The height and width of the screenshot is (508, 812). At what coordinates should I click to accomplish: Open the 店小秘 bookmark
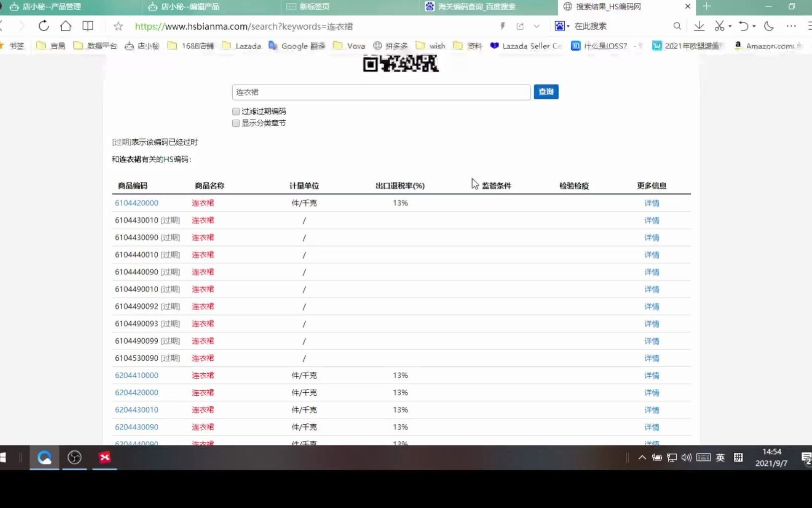point(142,46)
